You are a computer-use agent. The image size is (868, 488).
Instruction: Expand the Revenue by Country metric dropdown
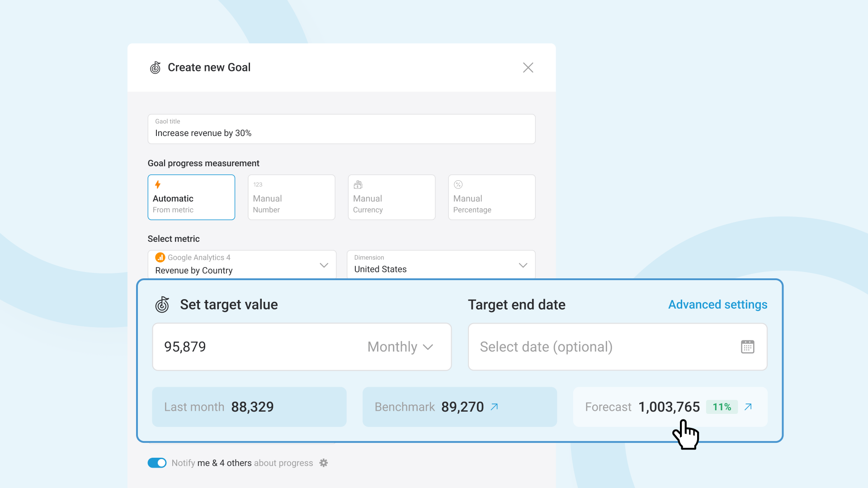[324, 265]
